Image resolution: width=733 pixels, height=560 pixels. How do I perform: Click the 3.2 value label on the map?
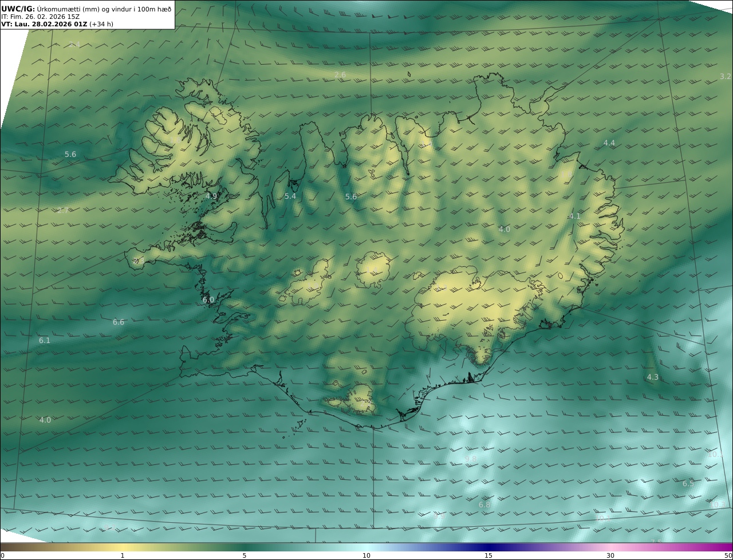pos(726,76)
